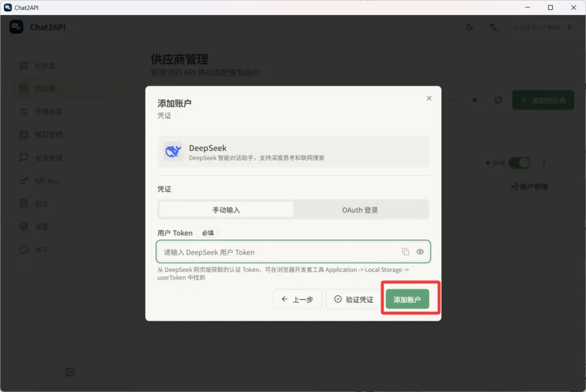Screen dimensions: 586x392
Task: Click the 添加供应商 button behind the dialog
Action: click(x=543, y=100)
